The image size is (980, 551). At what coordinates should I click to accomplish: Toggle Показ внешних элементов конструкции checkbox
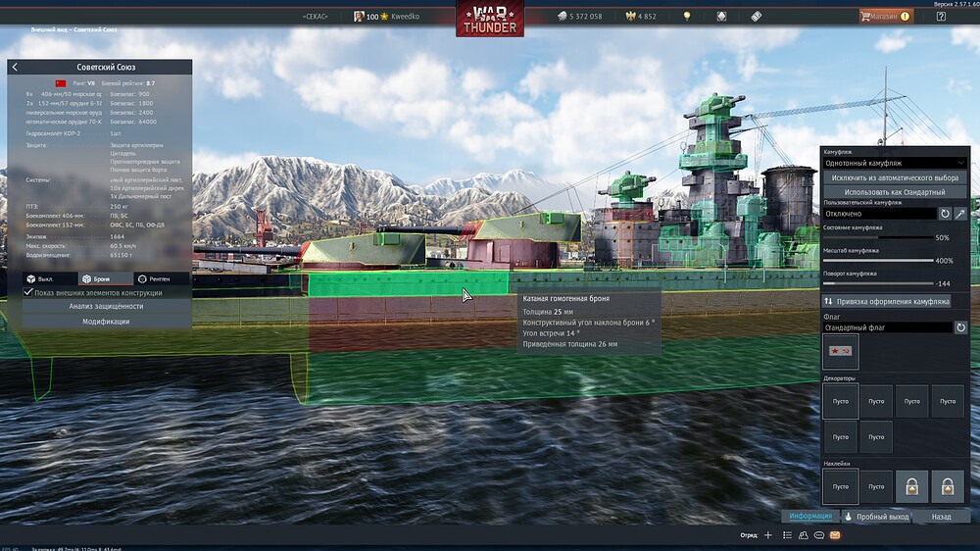tap(28, 292)
